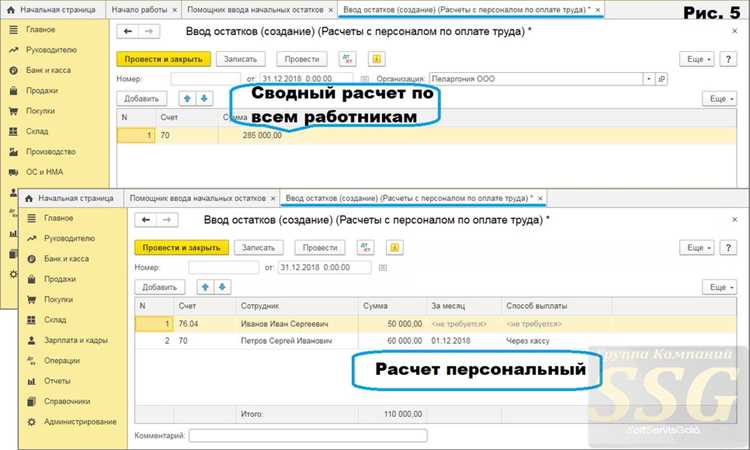The image size is (750, 450).
Task: Move row up arrow in front window
Action: [205, 287]
